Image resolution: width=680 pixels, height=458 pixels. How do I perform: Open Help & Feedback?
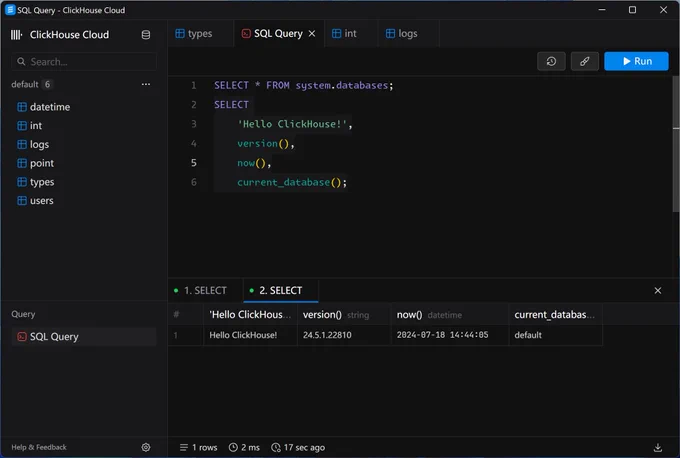tap(39, 447)
